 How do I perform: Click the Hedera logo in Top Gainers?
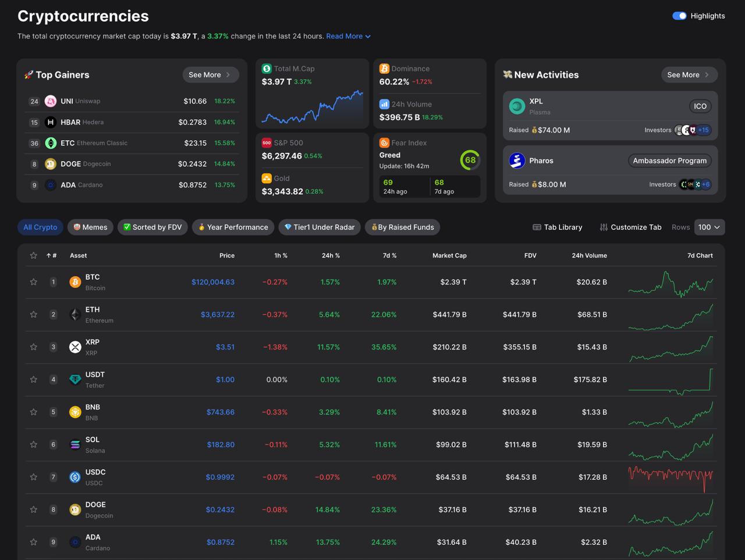click(x=51, y=122)
